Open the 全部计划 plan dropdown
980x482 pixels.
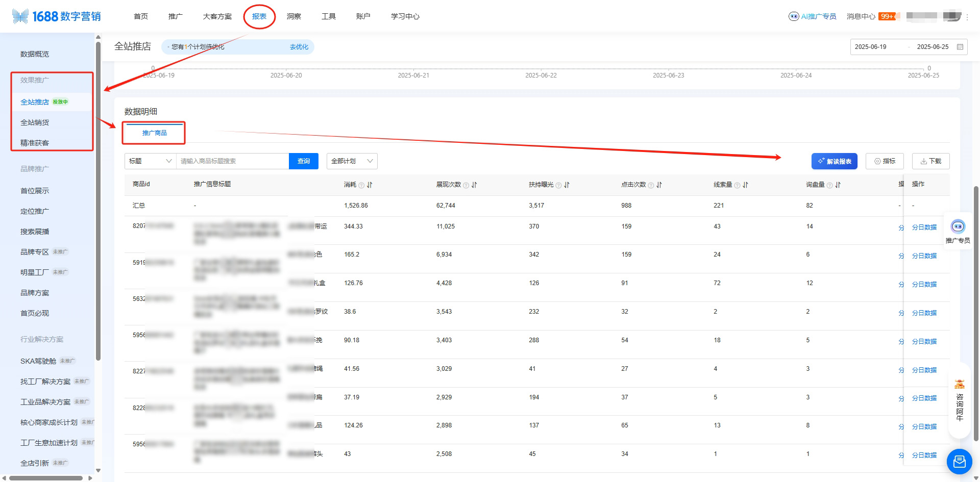point(351,161)
